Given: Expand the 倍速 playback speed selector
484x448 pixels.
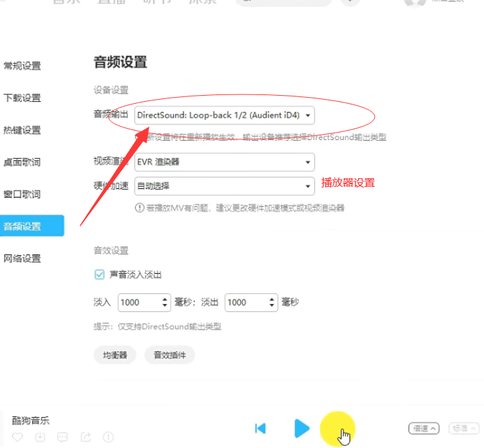Looking at the screenshot, I should pos(424,429).
